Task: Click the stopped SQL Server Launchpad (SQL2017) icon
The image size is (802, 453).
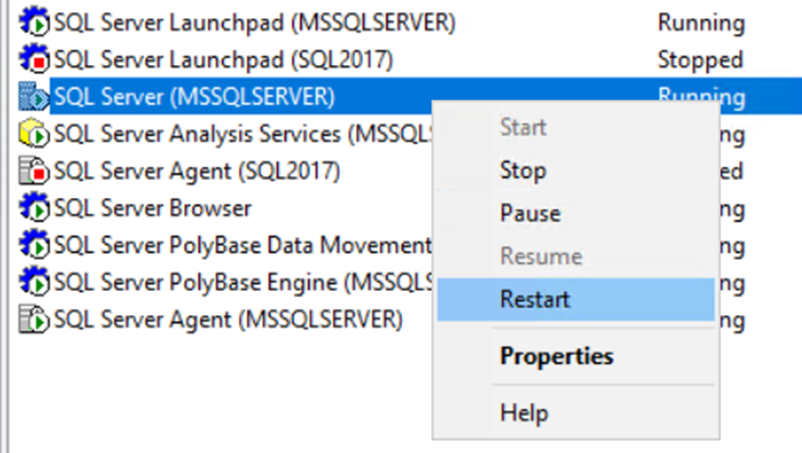Action: click(x=35, y=59)
